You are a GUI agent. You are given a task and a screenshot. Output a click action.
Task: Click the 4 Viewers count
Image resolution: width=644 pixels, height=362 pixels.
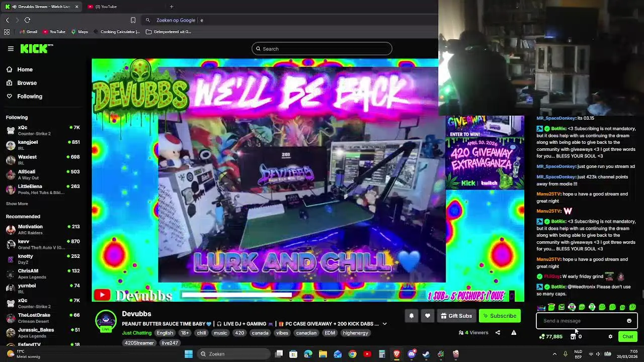(473, 333)
